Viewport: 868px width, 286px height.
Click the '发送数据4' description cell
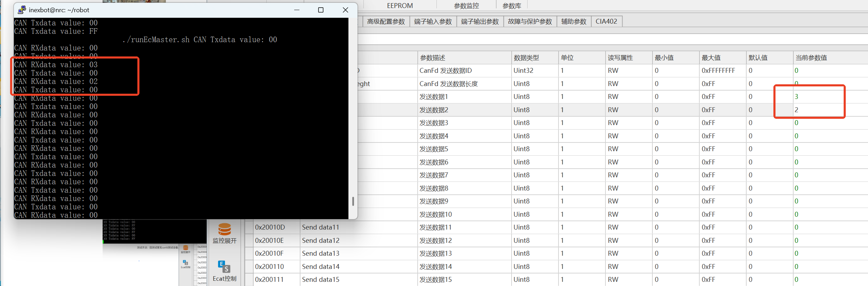tap(465, 136)
